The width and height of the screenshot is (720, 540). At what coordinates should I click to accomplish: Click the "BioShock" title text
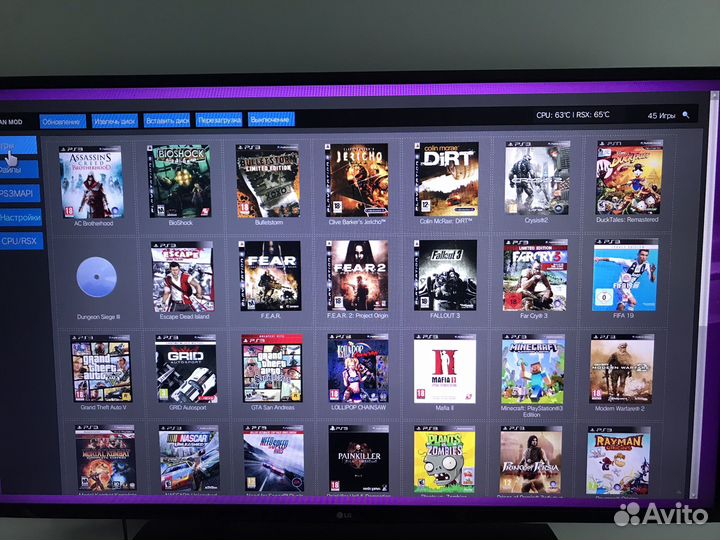pos(180,223)
